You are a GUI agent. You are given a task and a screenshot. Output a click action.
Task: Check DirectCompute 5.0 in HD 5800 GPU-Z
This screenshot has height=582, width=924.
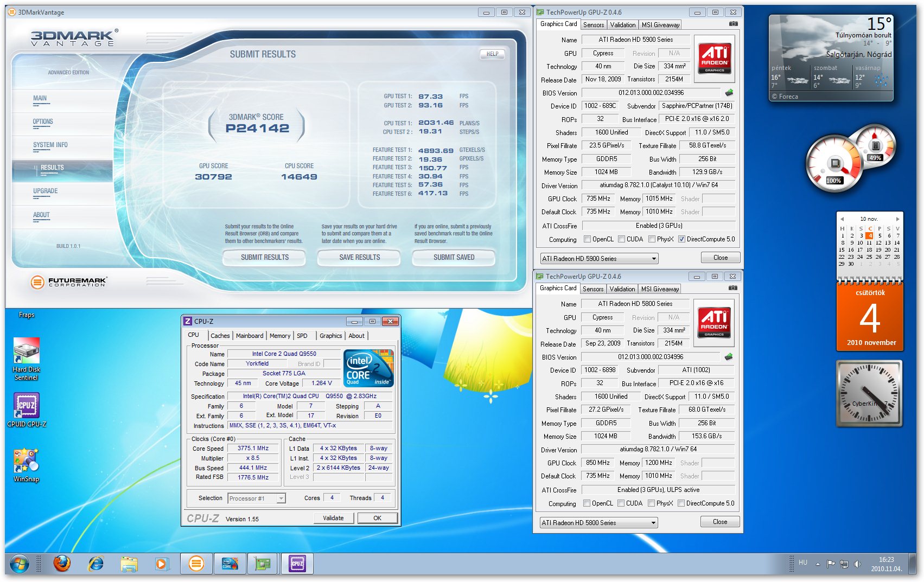click(681, 503)
